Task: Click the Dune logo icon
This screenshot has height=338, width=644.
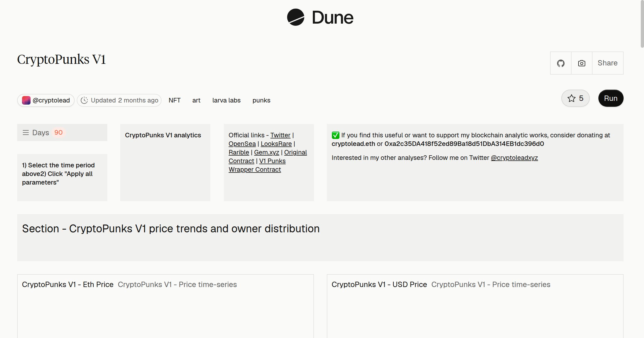Action: point(295,17)
